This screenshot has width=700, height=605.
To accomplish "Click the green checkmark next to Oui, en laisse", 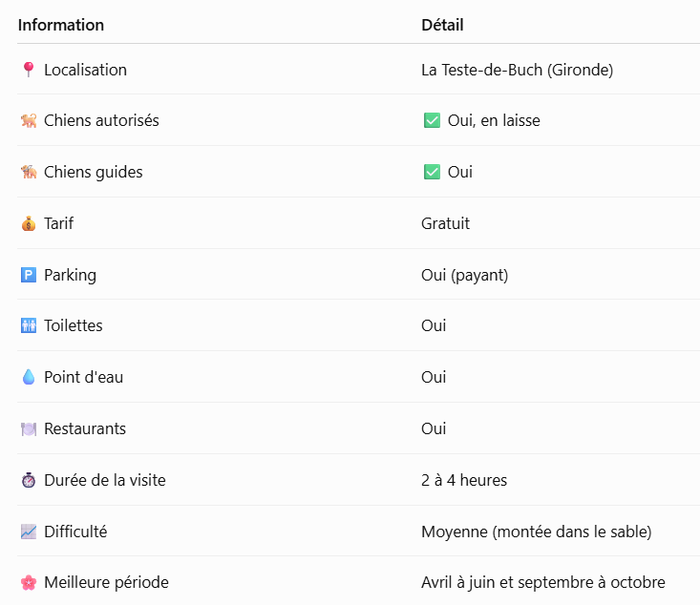I will point(432,120).
